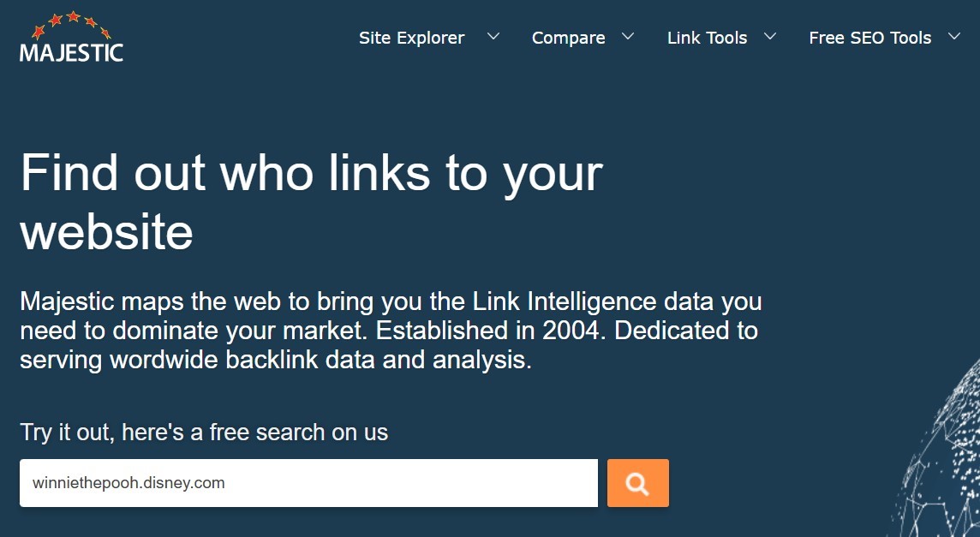Image resolution: width=980 pixels, height=537 pixels.
Task: Click the orange magnifier search button
Action: 637,483
